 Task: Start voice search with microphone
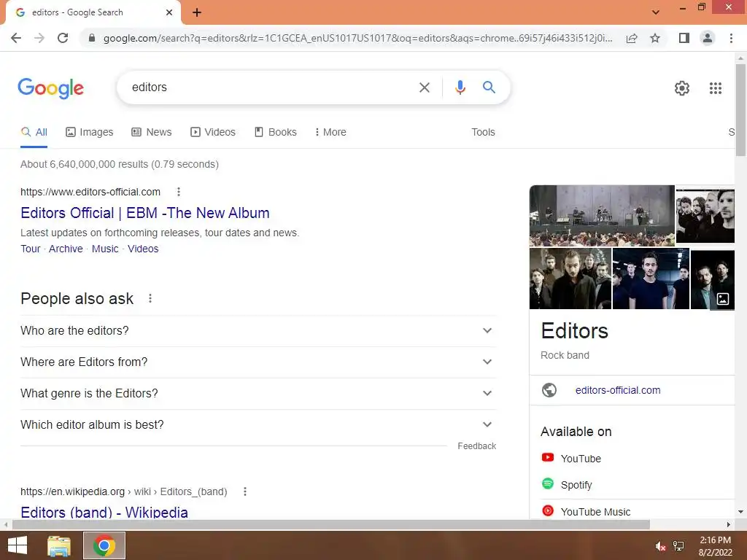tap(460, 87)
